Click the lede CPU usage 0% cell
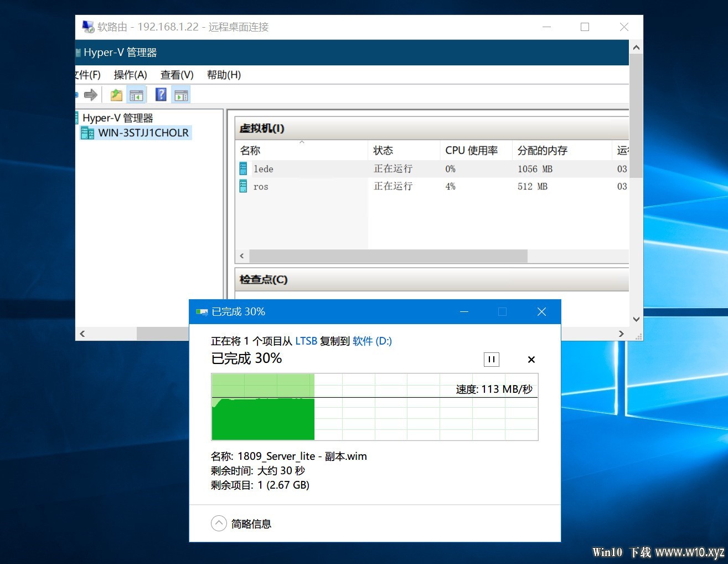728x564 pixels. click(451, 169)
